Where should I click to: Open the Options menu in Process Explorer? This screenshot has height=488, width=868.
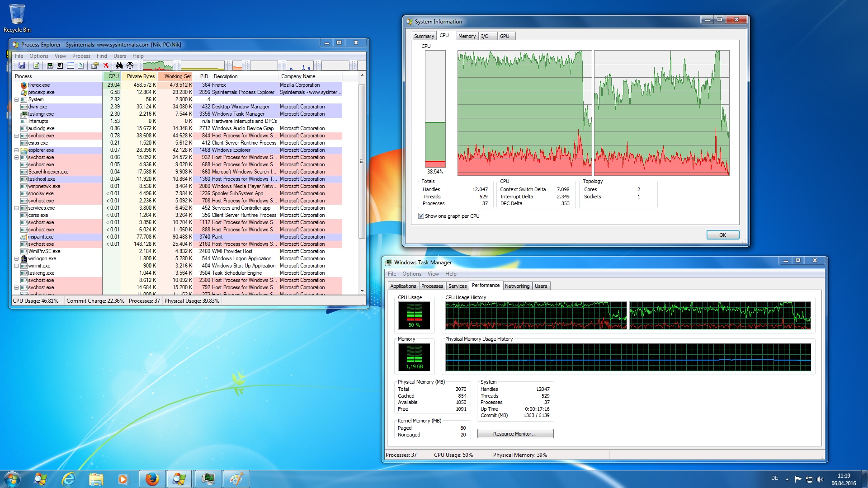point(39,56)
